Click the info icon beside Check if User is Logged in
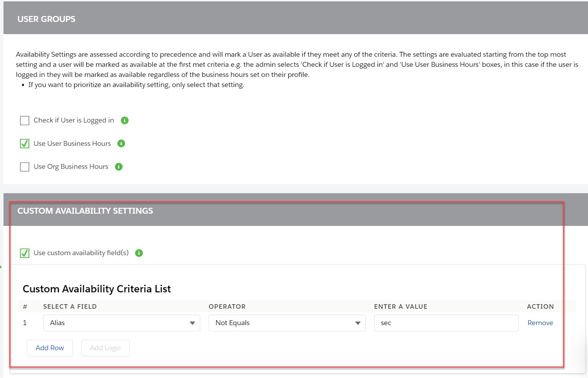 (125, 120)
